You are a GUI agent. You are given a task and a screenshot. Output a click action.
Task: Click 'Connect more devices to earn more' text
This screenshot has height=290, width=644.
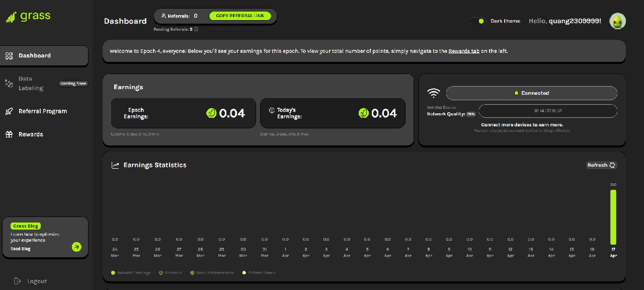point(522,124)
